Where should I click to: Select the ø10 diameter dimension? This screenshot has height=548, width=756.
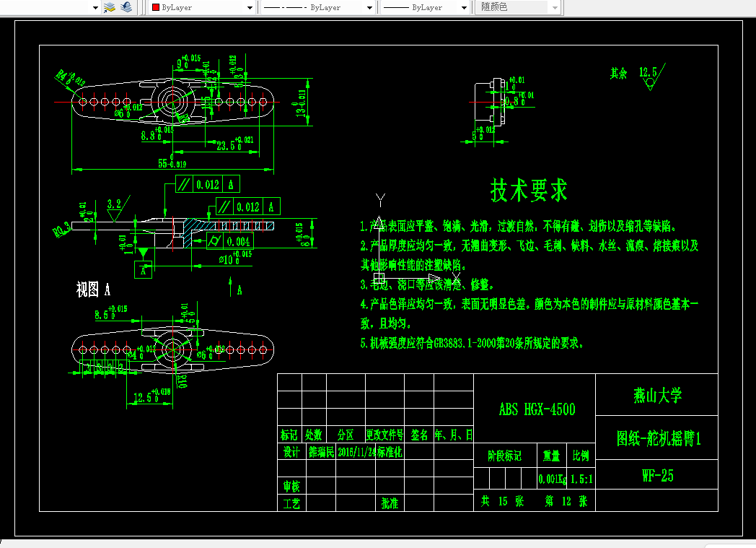point(235,258)
